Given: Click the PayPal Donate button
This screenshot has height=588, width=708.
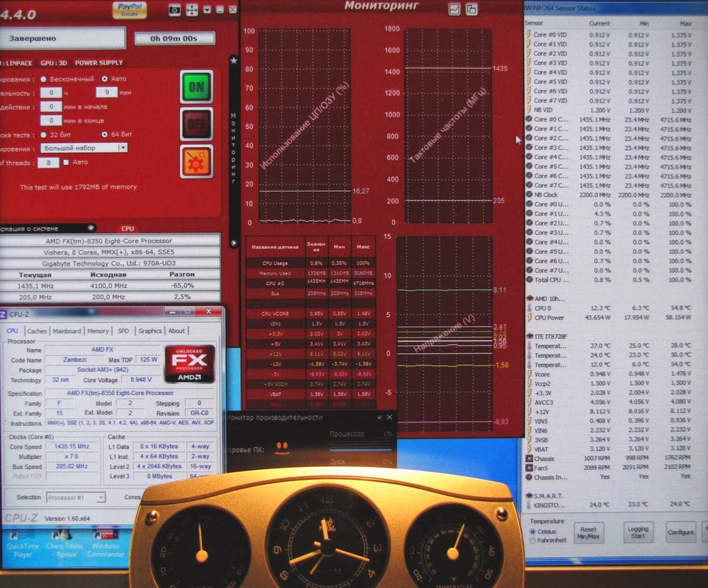Looking at the screenshot, I should click(130, 9).
